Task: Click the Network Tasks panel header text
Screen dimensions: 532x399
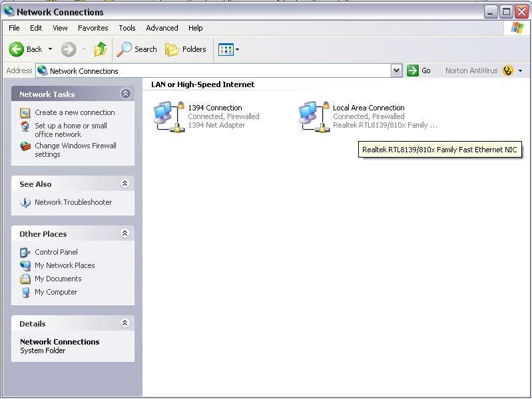Action: click(x=47, y=94)
